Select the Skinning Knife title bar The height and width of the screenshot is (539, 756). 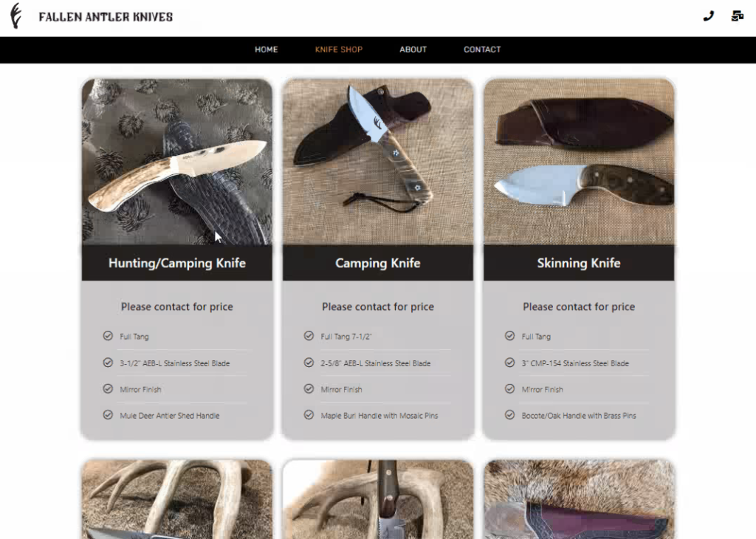point(579,264)
